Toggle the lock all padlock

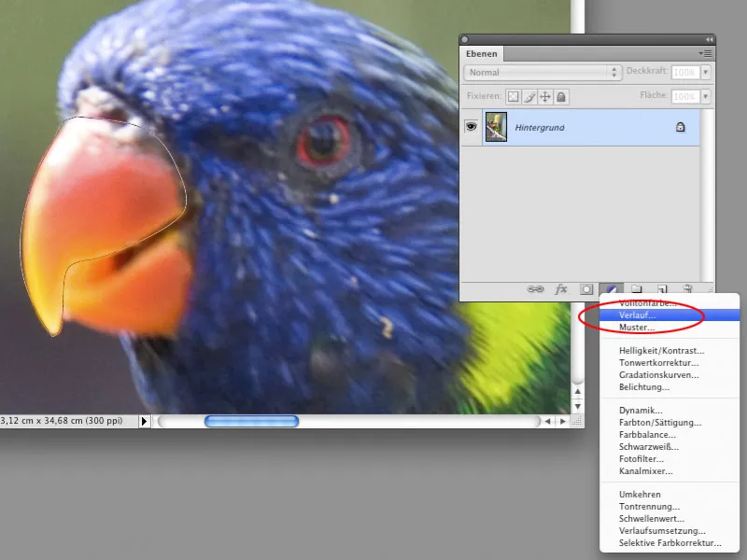point(561,95)
